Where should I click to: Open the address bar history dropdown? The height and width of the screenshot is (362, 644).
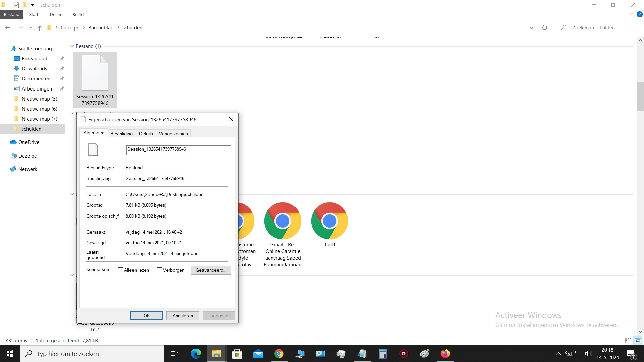pyautogui.click(x=531, y=28)
